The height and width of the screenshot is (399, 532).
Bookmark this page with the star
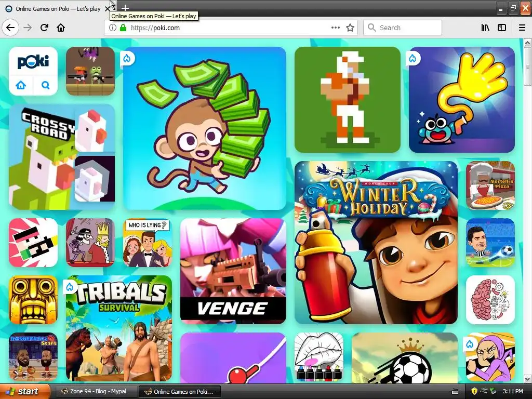(x=350, y=28)
